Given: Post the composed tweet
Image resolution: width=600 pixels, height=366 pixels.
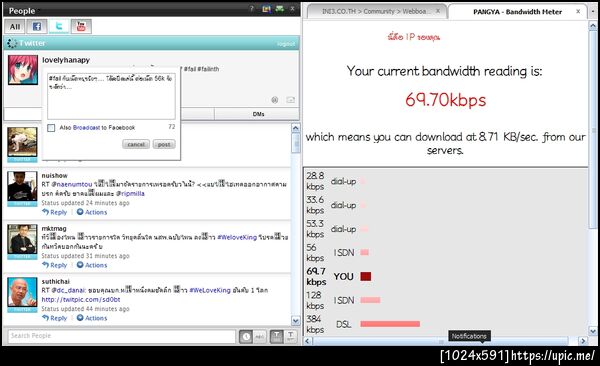Looking at the screenshot, I should click(164, 144).
